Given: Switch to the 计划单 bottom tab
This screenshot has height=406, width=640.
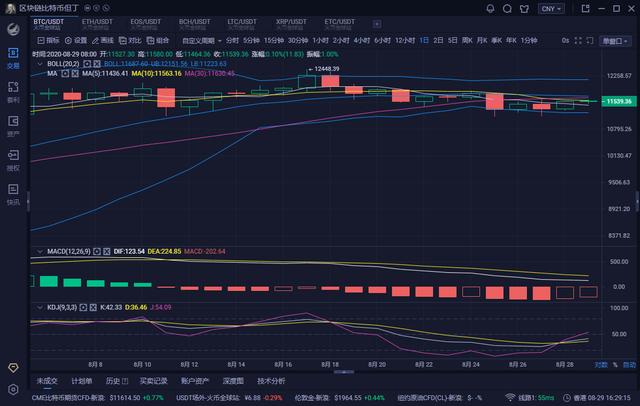Looking at the screenshot, I should 81,381.
